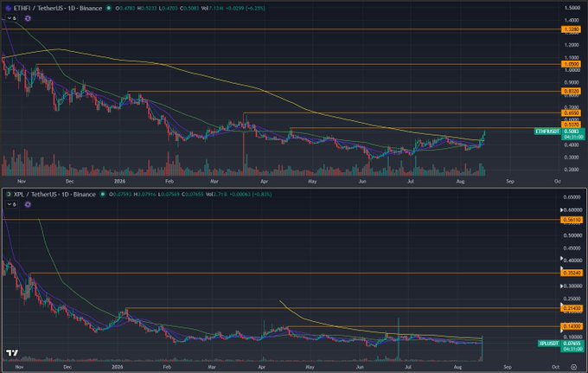Screen dimensions: 588x373
Task: Click market status dot on XPL chart
Action: click(102, 195)
